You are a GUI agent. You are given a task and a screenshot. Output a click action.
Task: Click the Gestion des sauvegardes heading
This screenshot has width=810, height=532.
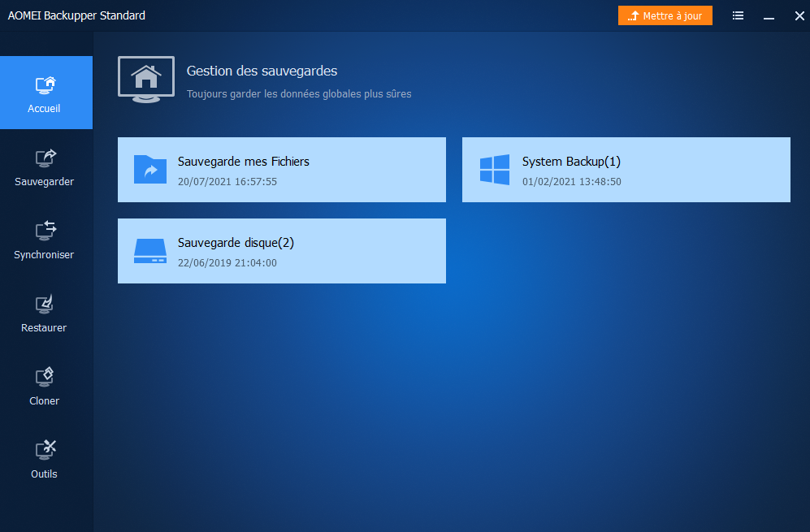tap(262, 71)
